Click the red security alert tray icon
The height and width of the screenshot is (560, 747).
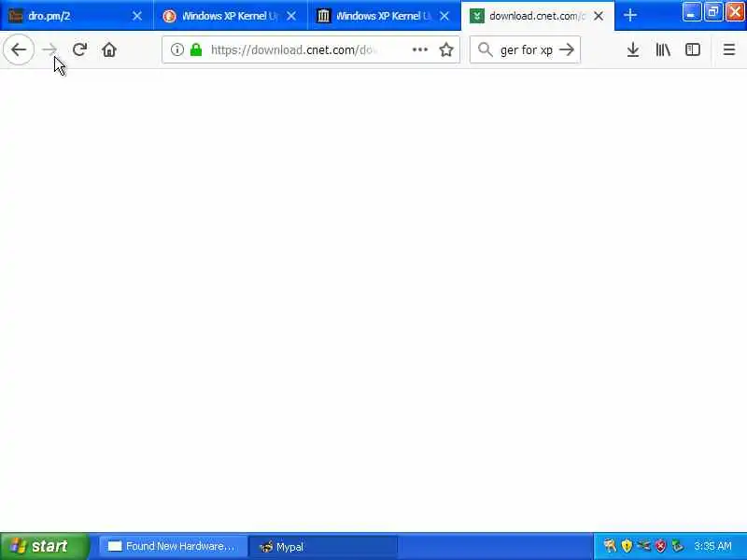660,546
